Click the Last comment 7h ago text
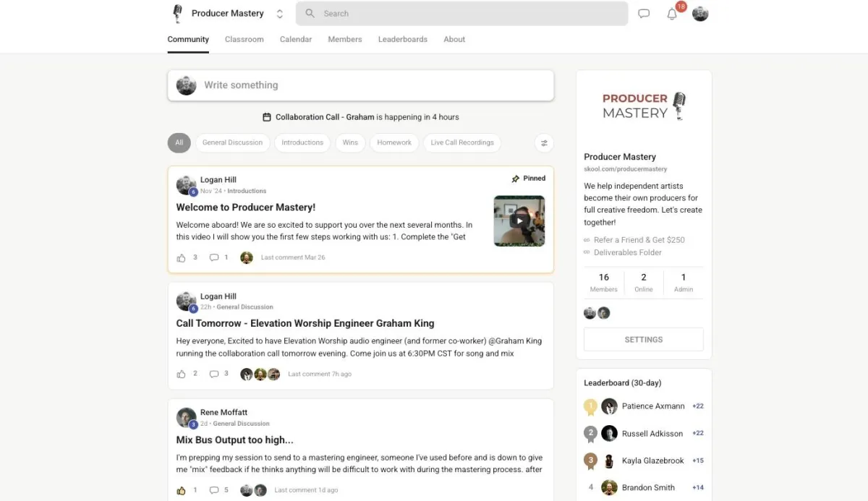The image size is (868, 501). (x=320, y=374)
